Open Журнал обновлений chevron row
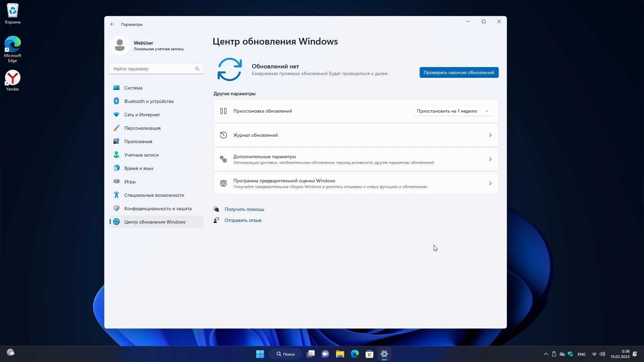The width and height of the screenshot is (644, 362). tap(490, 135)
